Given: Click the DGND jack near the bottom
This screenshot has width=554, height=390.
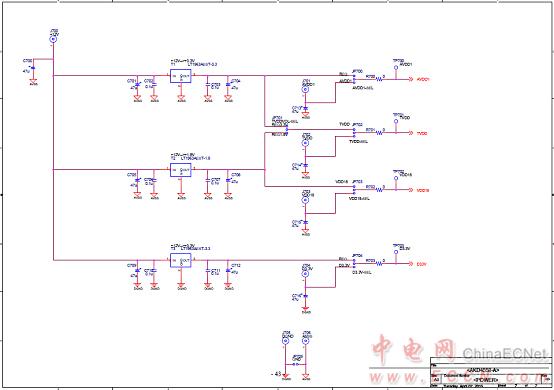Looking at the screenshot, I should (285, 341).
